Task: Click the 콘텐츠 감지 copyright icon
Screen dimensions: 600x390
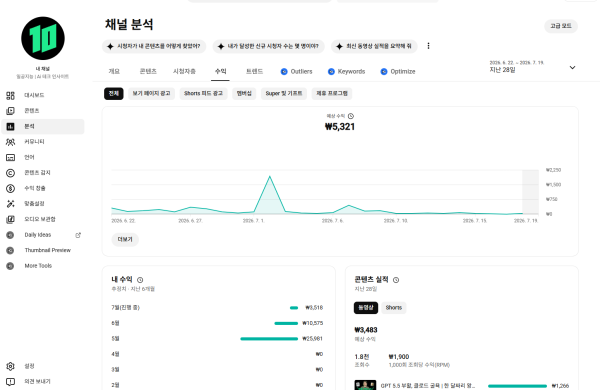Action: [10, 173]
